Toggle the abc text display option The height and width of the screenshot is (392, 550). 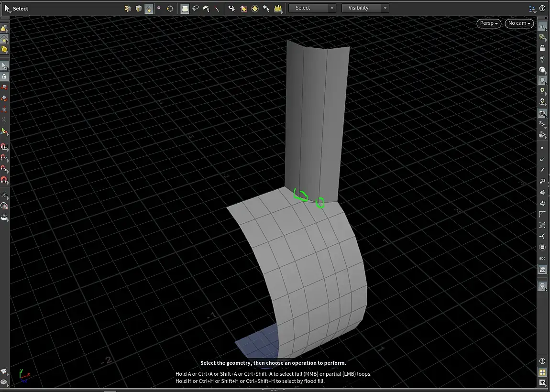tap(542, 258)
